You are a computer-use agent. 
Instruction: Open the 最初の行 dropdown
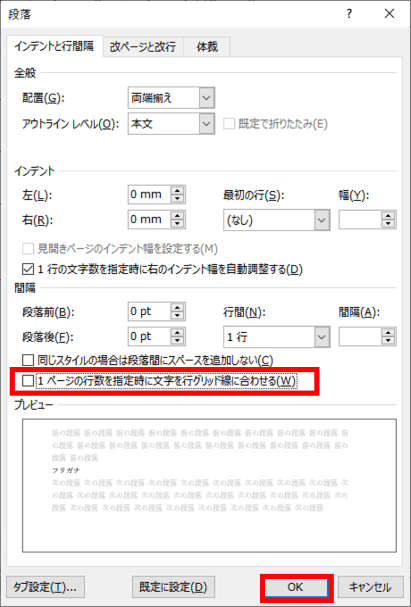321,220
